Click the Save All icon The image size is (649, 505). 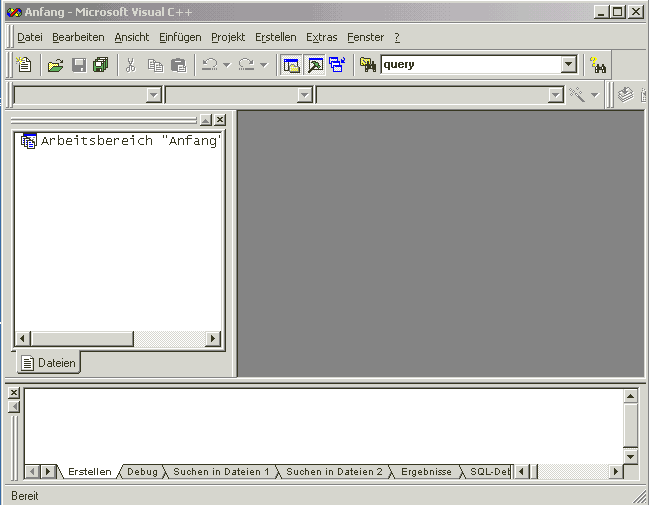pos(100,65)
